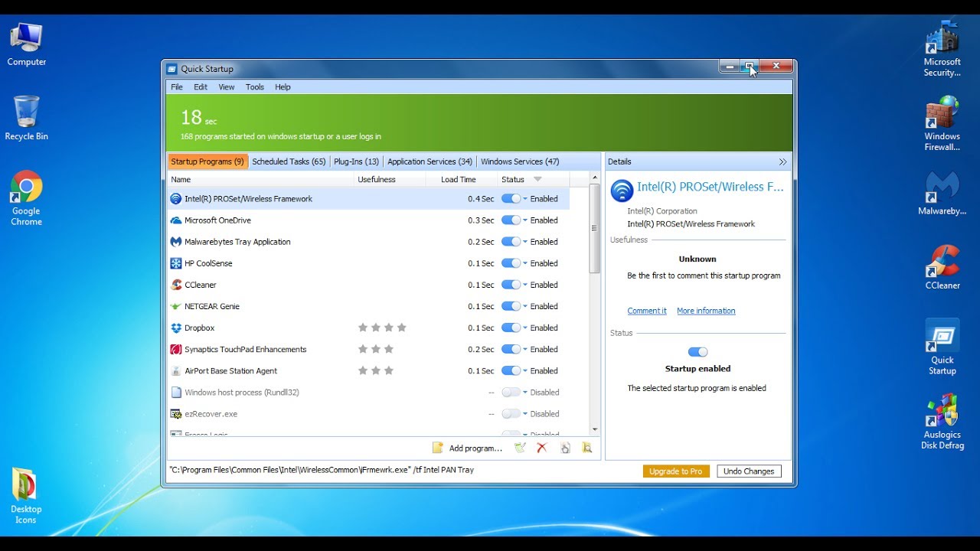The image size is (980, 551).
Task: Select the Desktop Icons folder on desktop
Action: 27,496
